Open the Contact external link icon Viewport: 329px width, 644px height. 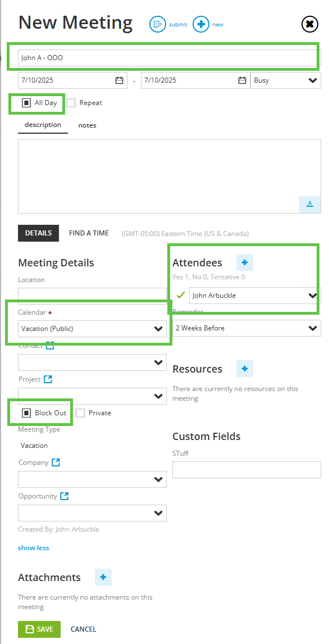coord(50,346)
